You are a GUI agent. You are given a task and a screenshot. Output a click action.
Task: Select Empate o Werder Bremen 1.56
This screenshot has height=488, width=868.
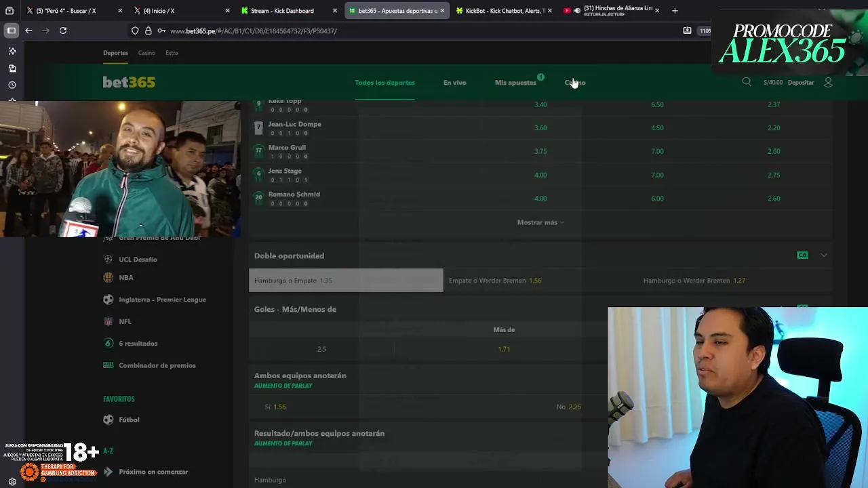point(540,281)
